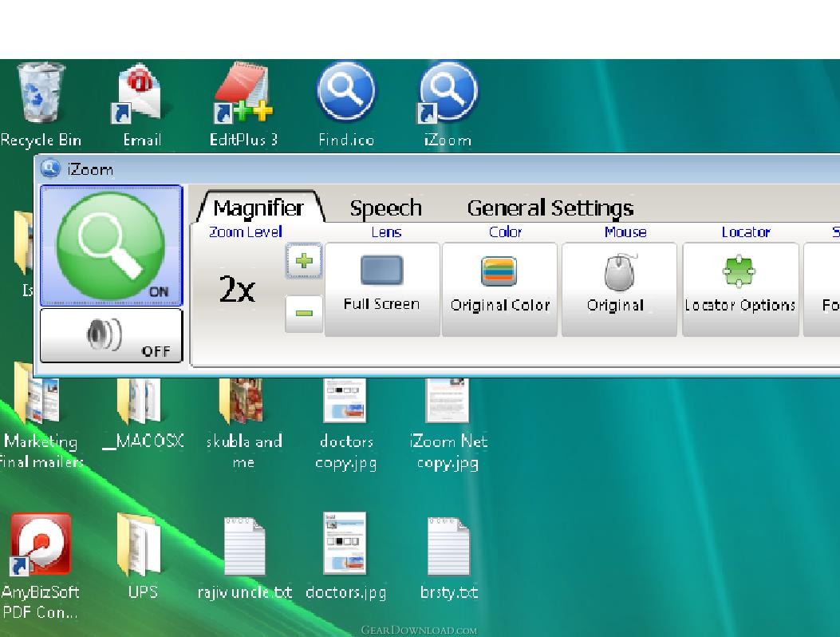The width and height of the screenshot is (840, 637).
Task: Select the Recycle Bin desktop icon
Action: pos(41,105)
